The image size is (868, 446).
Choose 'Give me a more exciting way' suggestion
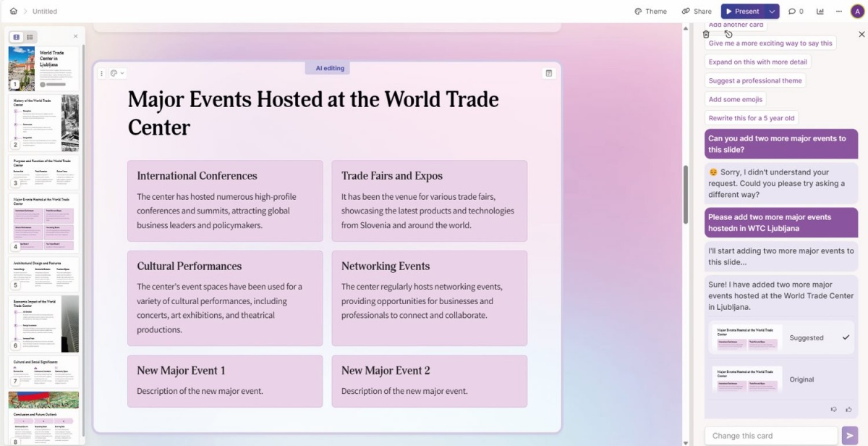tap(770, 43)
